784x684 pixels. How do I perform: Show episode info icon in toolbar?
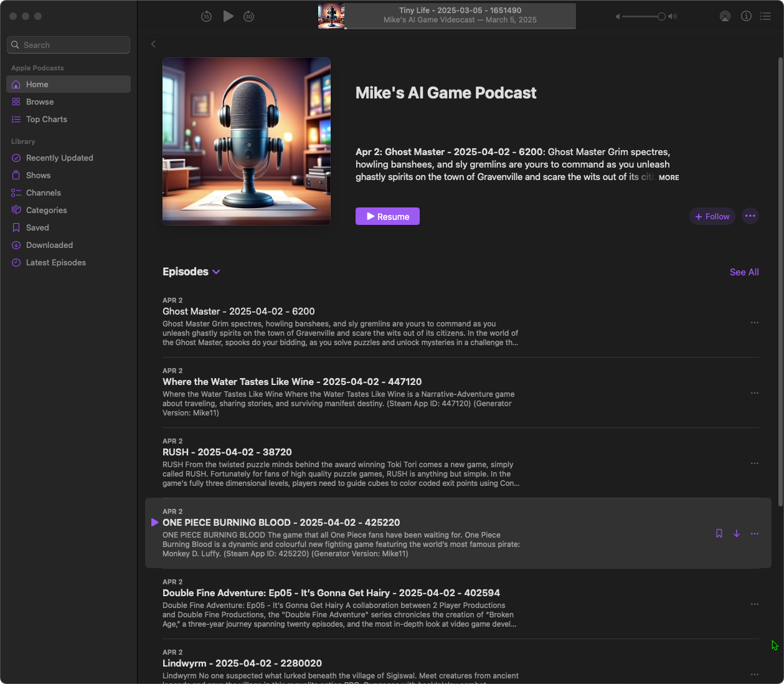click(746, 16)
